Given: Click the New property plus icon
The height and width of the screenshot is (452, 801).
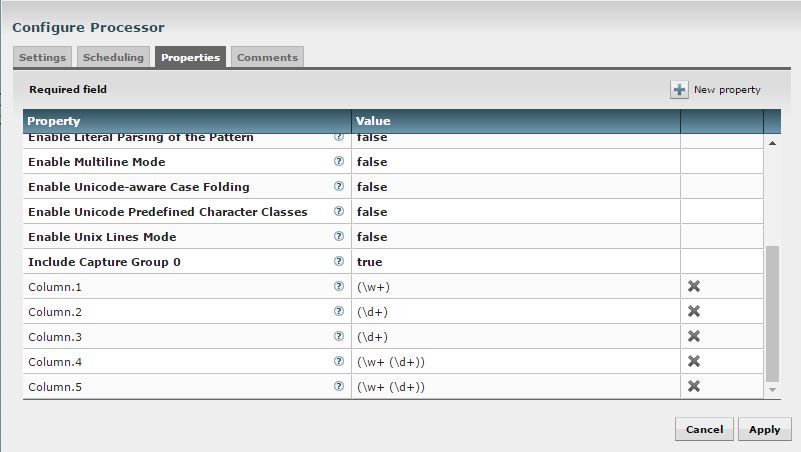Looking at the screenshot, I should click(679, 90).
